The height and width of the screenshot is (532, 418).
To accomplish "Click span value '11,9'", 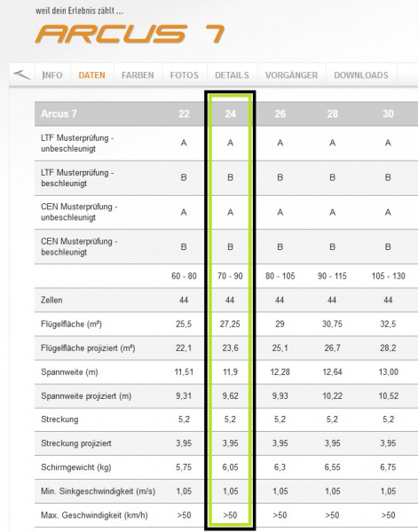I will click(230, 372).
